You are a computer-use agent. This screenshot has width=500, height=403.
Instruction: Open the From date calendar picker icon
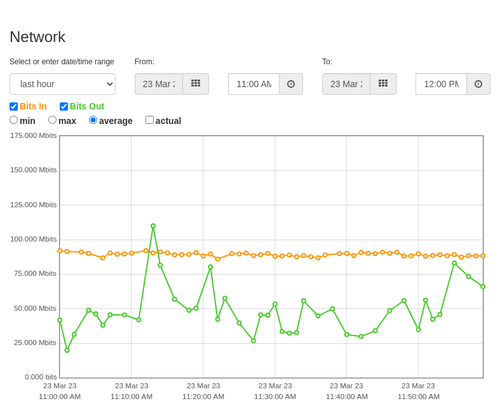[196, 84]
